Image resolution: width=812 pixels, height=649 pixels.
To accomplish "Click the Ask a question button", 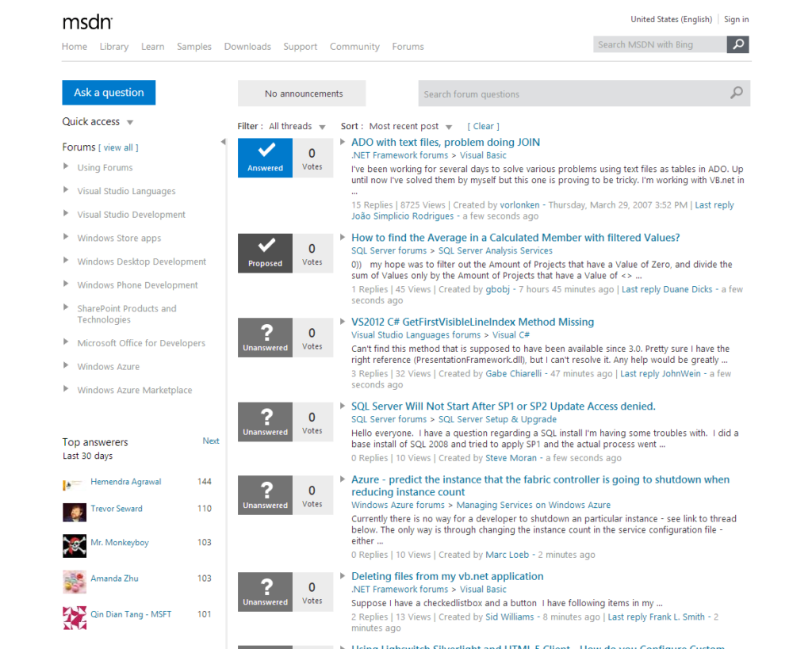I will [109, 92].
